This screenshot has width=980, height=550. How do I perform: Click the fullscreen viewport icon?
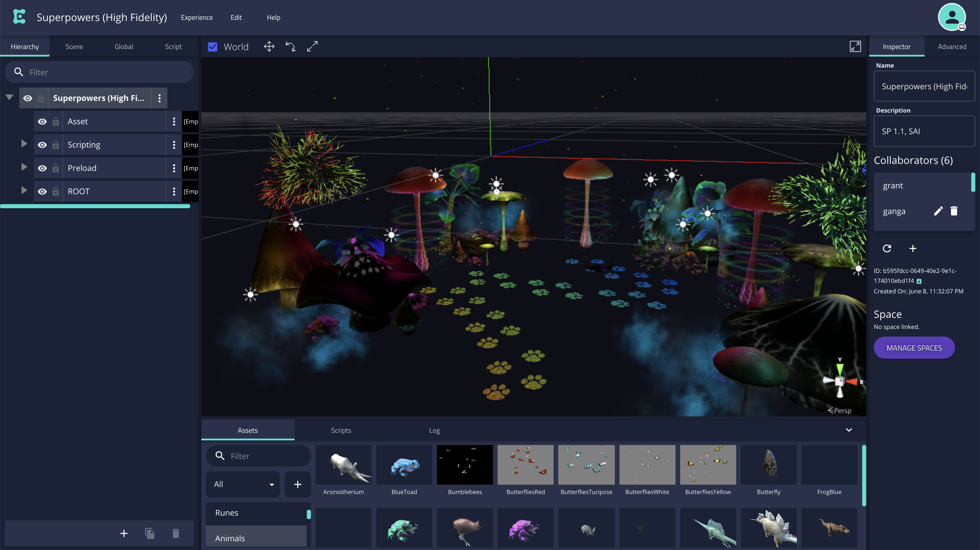click(x=855, y=46)
